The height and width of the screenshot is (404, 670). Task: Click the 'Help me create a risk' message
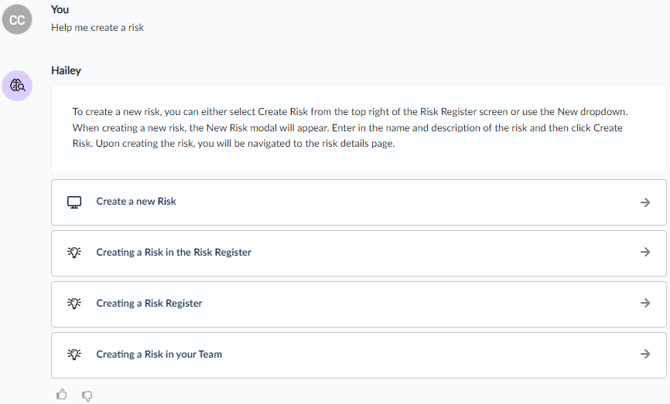98,27
